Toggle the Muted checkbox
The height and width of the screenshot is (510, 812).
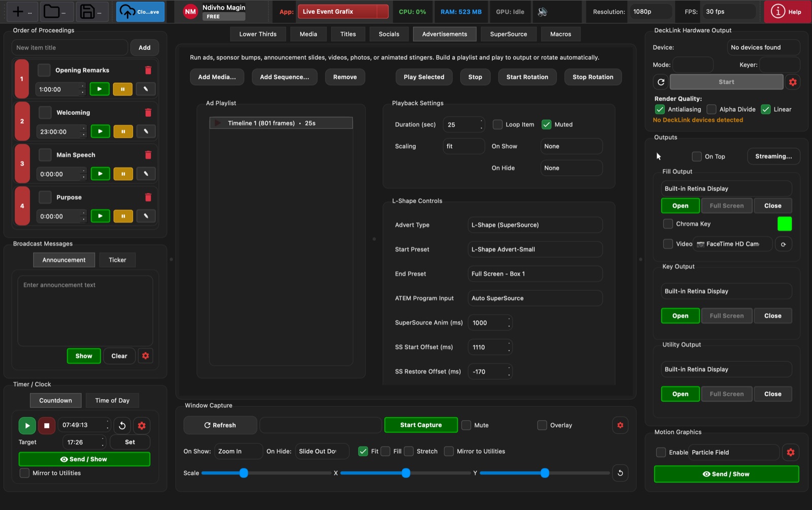[x=547, y=124]
